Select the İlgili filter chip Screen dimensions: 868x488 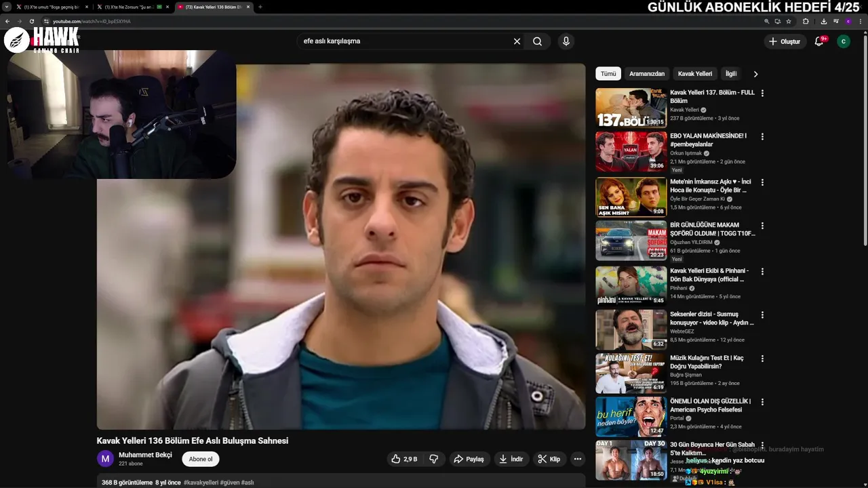coord(731,74)
